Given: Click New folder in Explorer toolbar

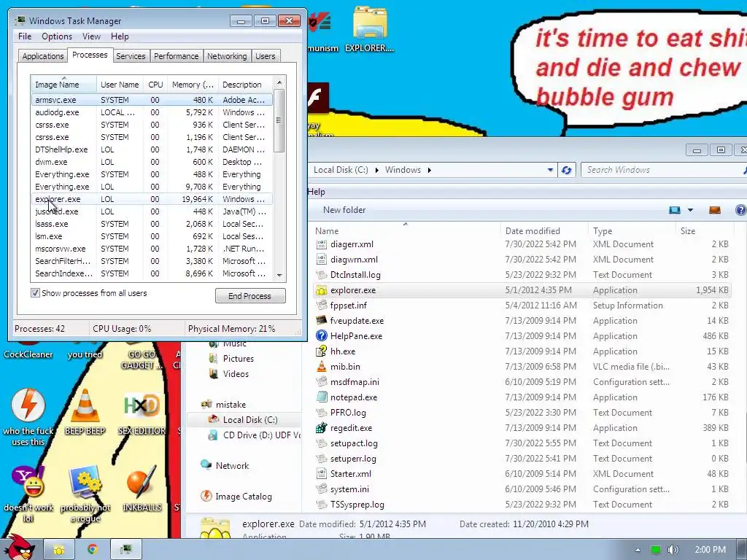Looking at the screenshot, I should pyautogui.click(x=344, y=210).
